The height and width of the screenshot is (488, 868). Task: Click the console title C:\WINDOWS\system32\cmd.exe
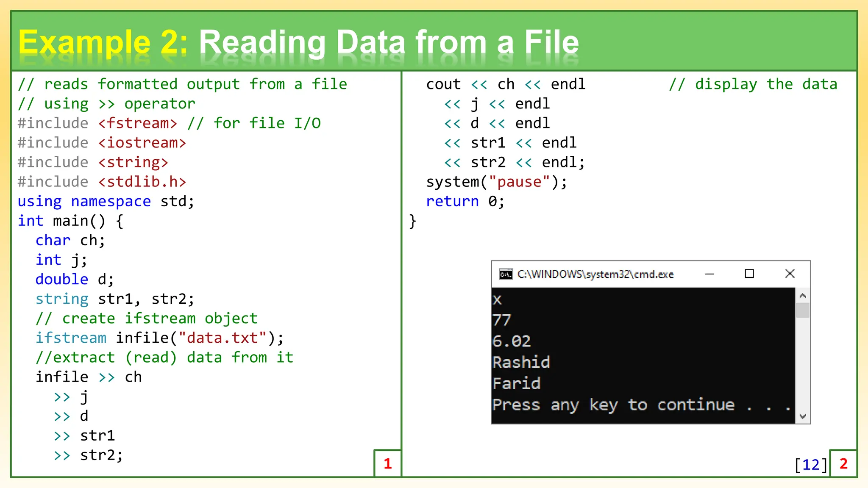tap(595, 274)
